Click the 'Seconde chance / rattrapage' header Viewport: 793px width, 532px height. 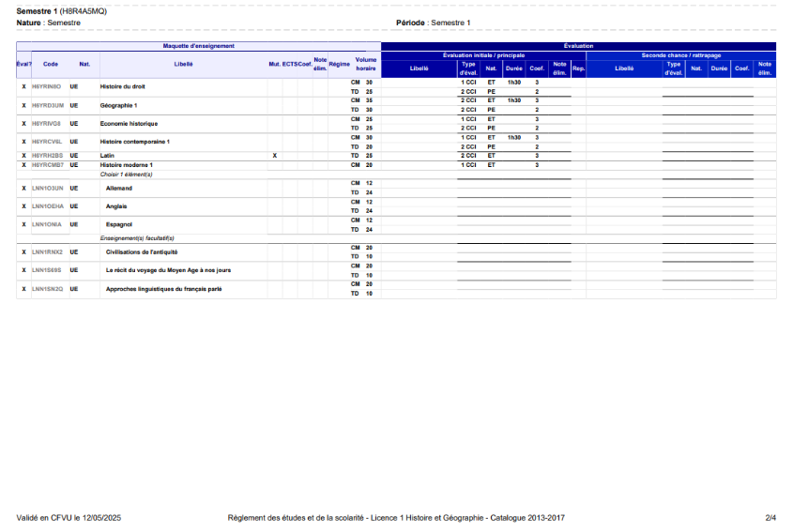pyautogui.click(x=681, y=55)
